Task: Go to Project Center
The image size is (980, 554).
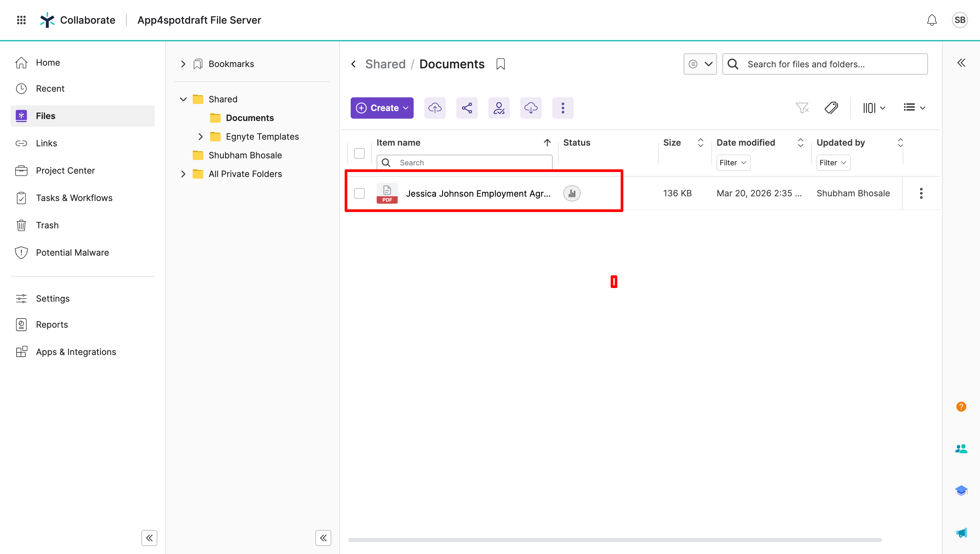Action: 65,170
